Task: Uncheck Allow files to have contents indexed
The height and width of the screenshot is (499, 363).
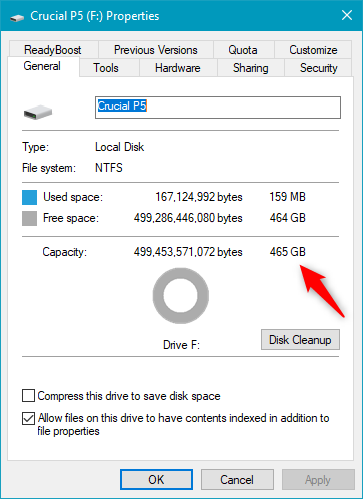Action: click(x=28, y=418)
